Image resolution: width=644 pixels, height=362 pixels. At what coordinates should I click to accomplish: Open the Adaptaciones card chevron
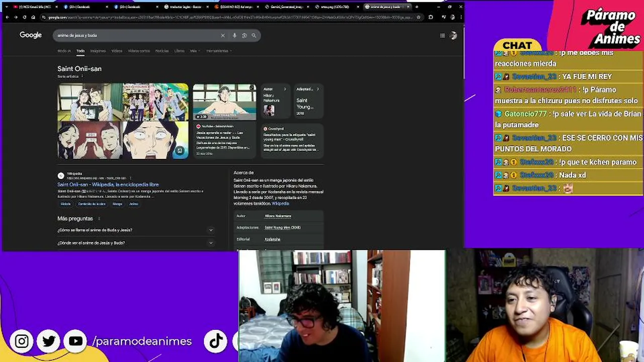(x=317, y=89)
